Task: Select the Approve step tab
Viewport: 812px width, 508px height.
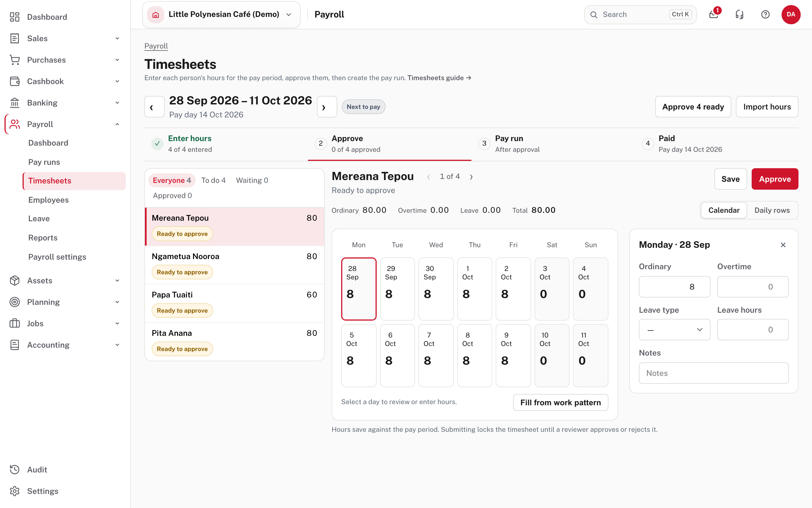Action: (x=390, y=144)
